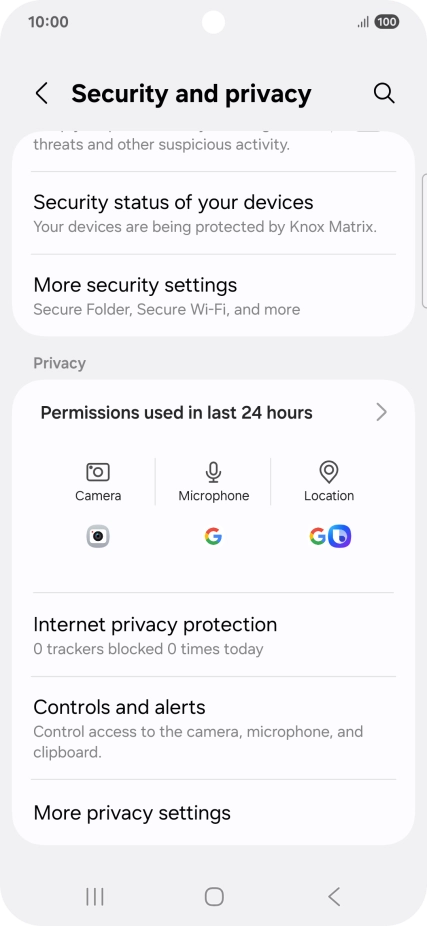Expand the permissions chevron arrow
This screenshot has width=427, height=926.
click(382, 412)
